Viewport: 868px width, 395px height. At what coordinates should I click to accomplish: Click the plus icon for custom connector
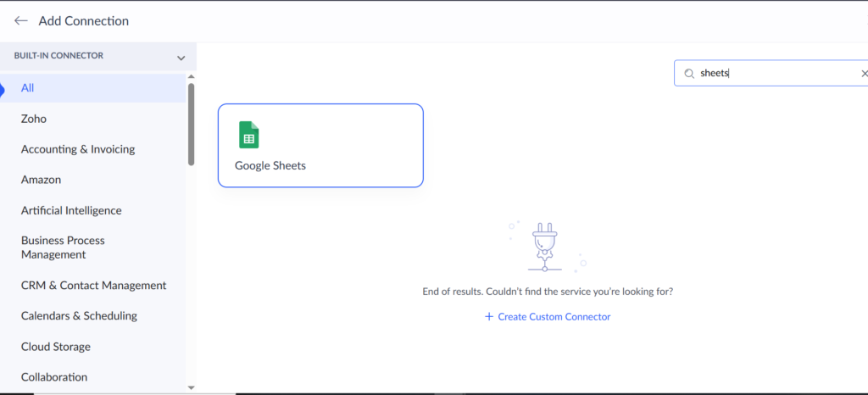(x=488, y=317)
